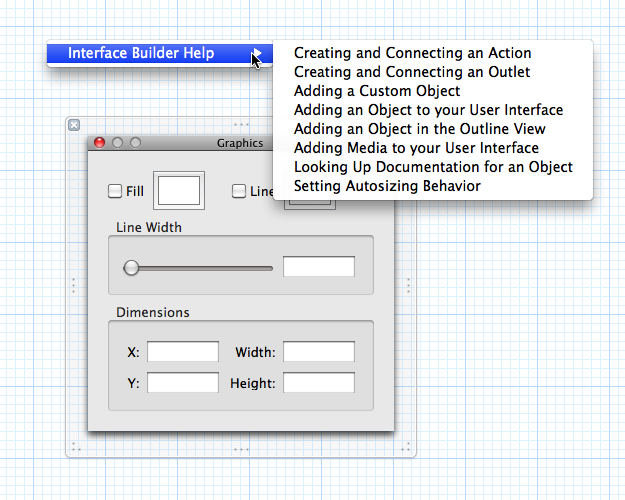Click the X dimension input field

click(183, 352)
